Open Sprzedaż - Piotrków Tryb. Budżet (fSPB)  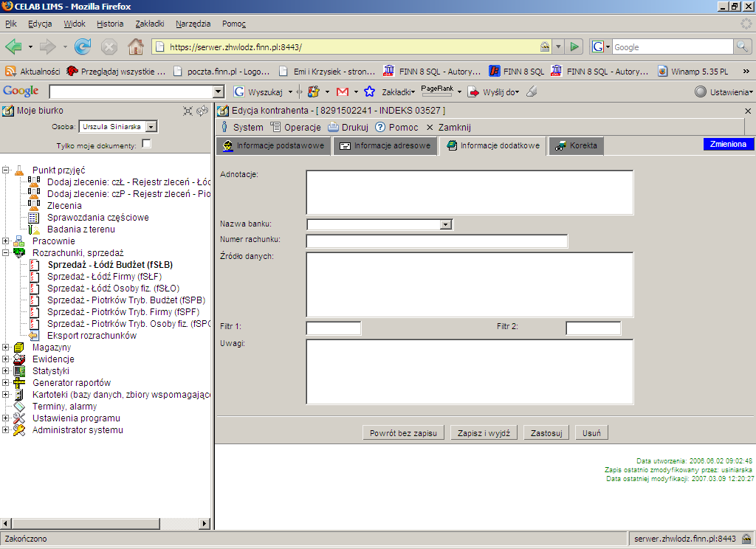[x=126, y=300]
